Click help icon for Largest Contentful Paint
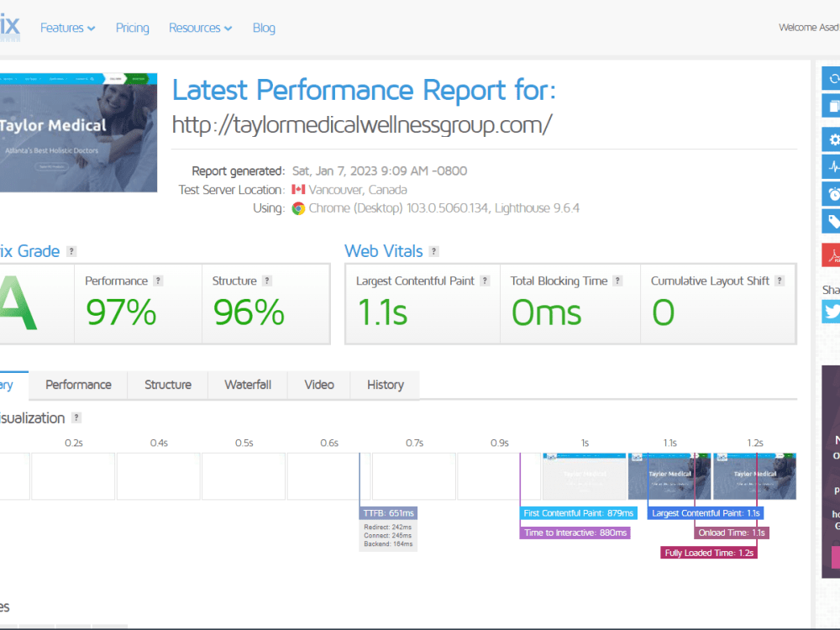 tap(485, 281)
